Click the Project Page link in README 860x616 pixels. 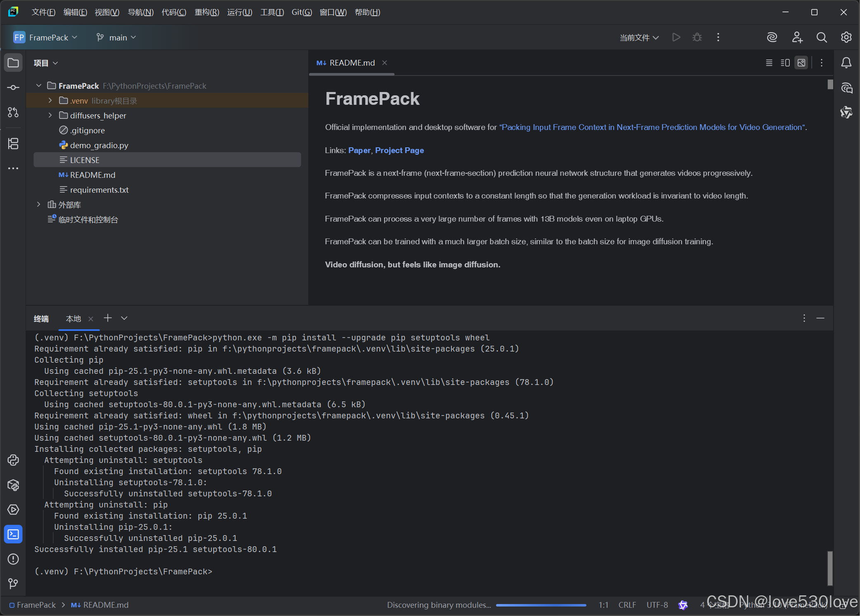point(399,150)
